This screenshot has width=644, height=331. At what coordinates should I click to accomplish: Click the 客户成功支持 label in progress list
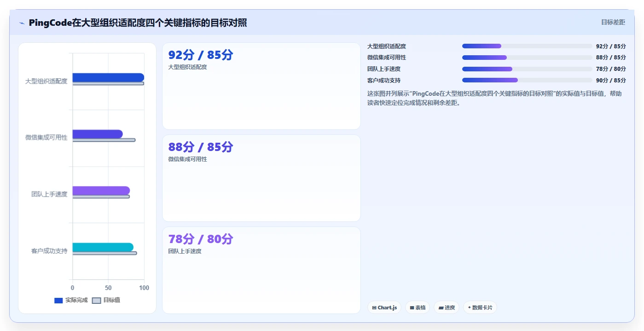tap(384, 81)
